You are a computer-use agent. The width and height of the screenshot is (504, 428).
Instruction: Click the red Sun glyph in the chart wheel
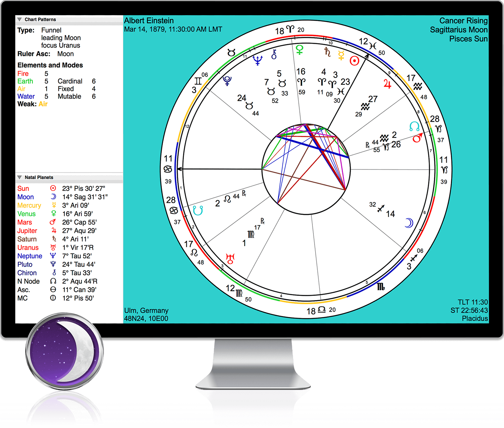coord(355,61)
